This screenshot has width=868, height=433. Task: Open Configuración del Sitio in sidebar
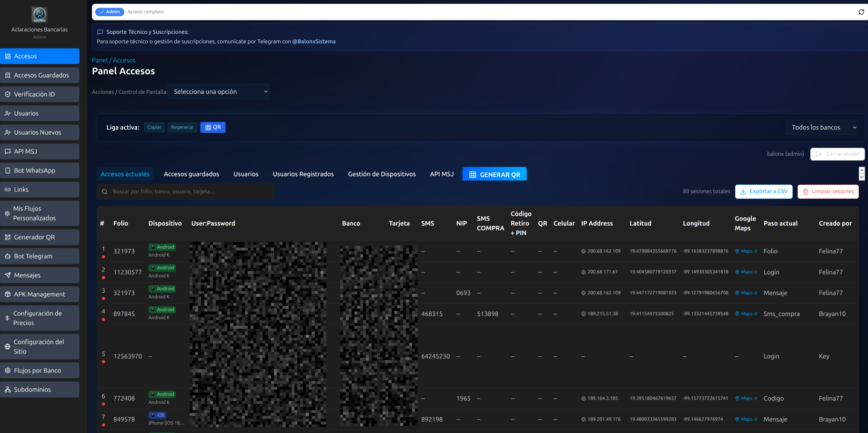(40, 347)
